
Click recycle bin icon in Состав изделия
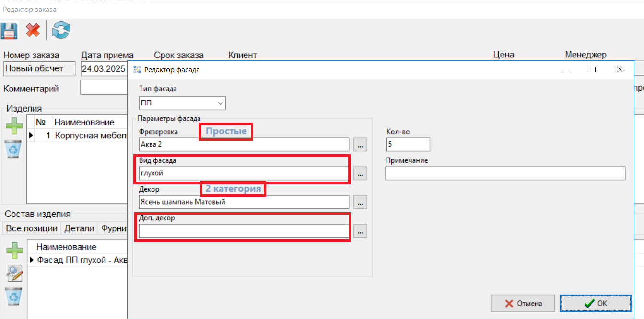(x=14, y=296)
